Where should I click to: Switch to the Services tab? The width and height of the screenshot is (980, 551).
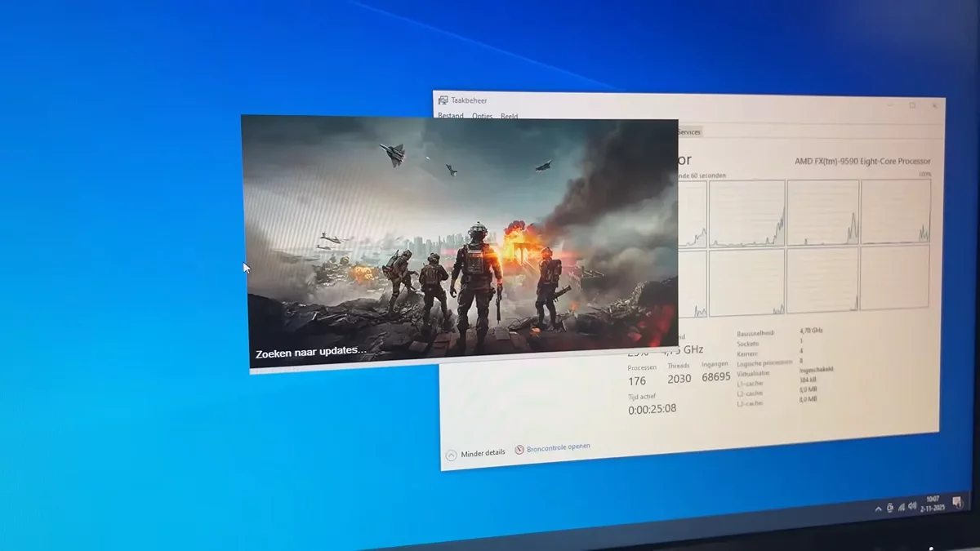(688, 131)
